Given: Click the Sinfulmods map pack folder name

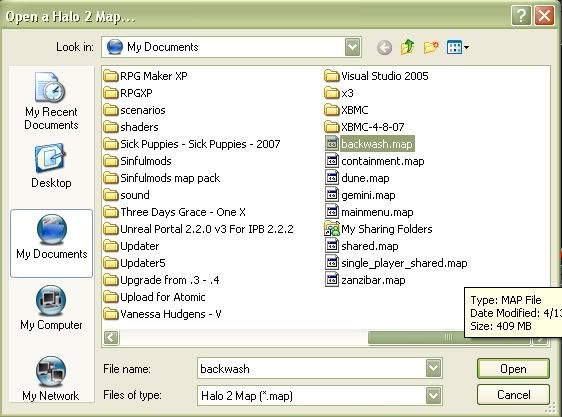Looking at the screenshot, I should pos(170,178).
